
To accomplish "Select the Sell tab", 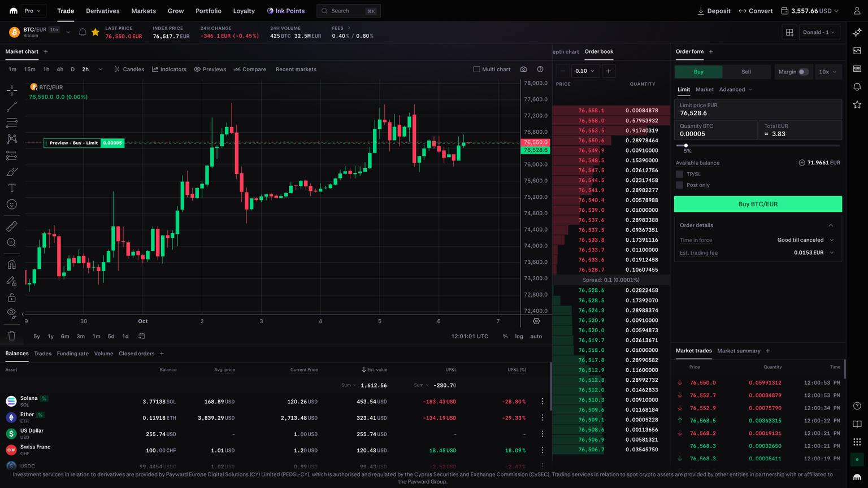I will [746, 72].
